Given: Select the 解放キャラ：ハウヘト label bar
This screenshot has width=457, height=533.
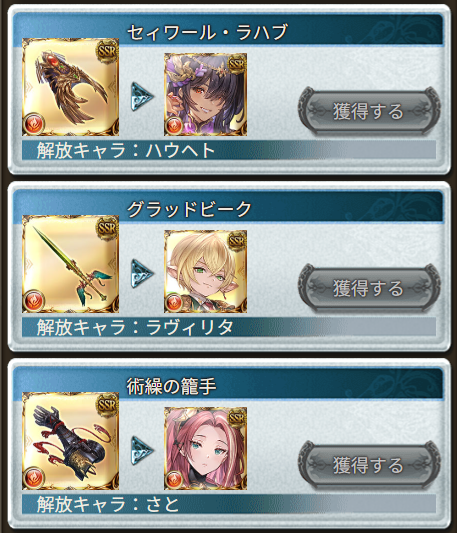Looking at the screenshot, I should pyautogui.click(x=229, y=150).
